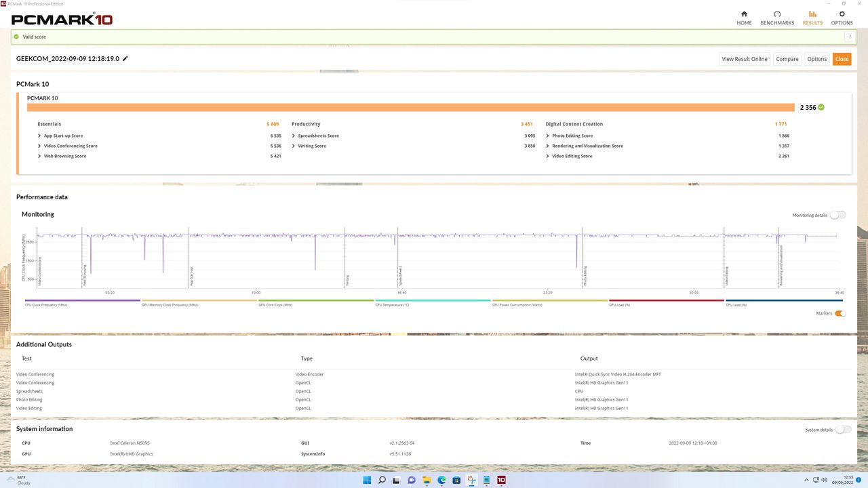Open File Explorer from taskbar
The width and height of the screenshot is (868, 488).
point(427,480)
